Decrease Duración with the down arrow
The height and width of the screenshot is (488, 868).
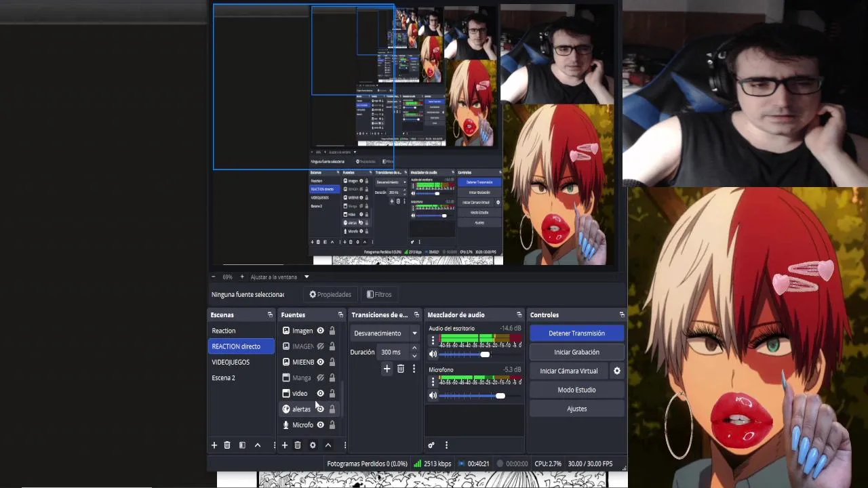coord(414,355)
